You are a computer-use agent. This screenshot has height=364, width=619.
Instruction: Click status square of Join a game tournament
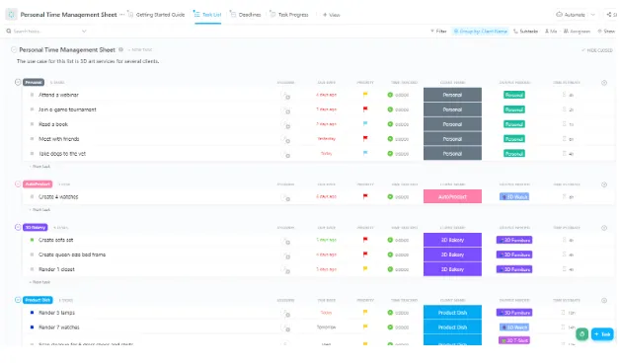click(x=32, y=109)
